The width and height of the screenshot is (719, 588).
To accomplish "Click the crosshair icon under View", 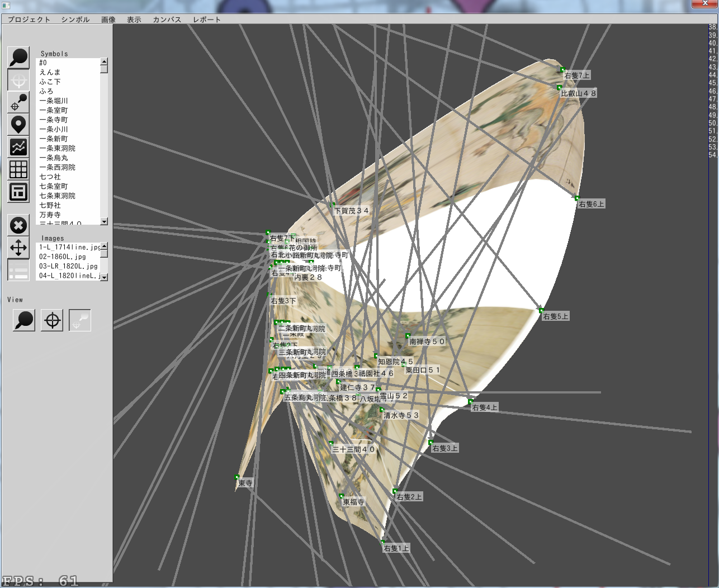I will 52,320.
